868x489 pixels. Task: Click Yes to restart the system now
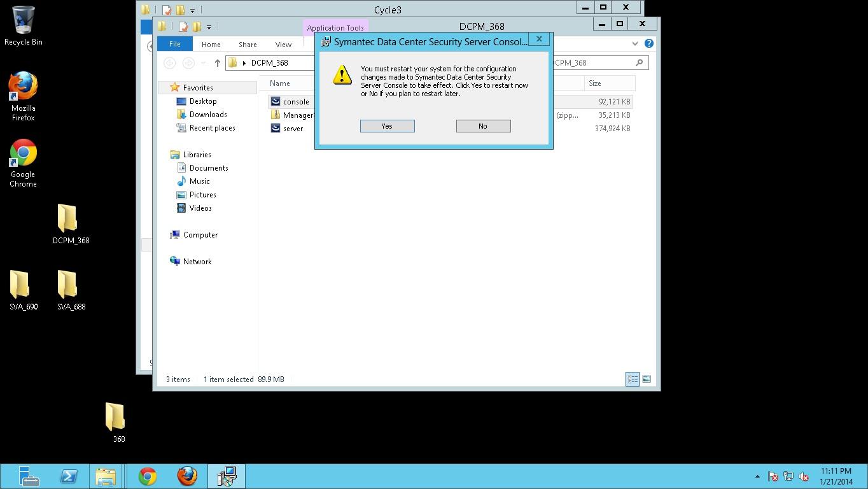(387, 126)
